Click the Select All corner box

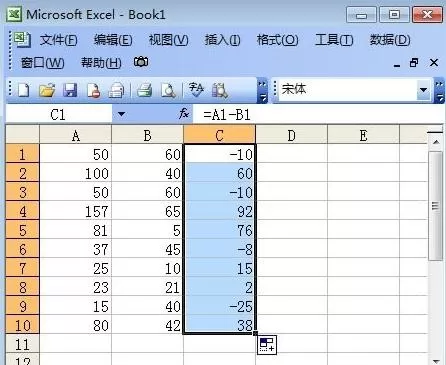point(23,135)
